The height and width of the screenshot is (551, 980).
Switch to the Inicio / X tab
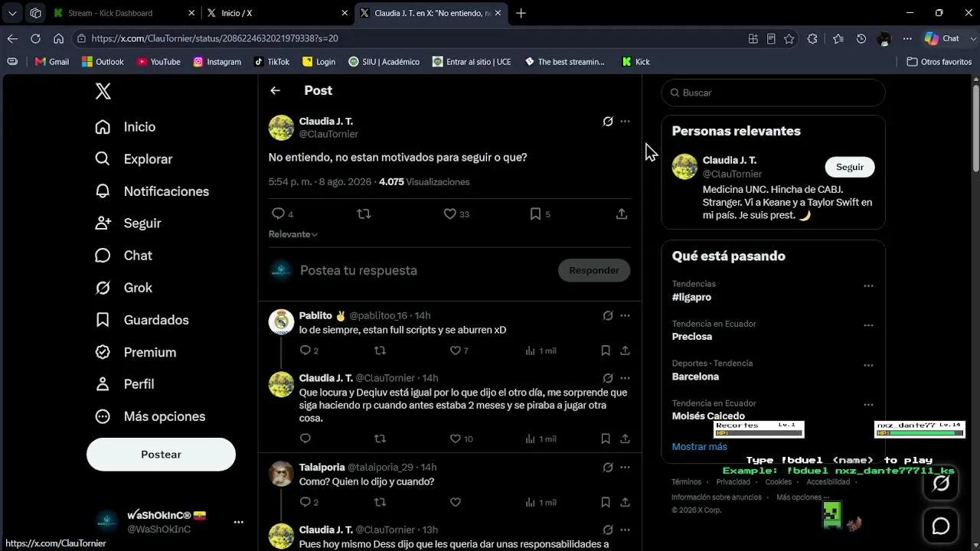pos(276,13)
